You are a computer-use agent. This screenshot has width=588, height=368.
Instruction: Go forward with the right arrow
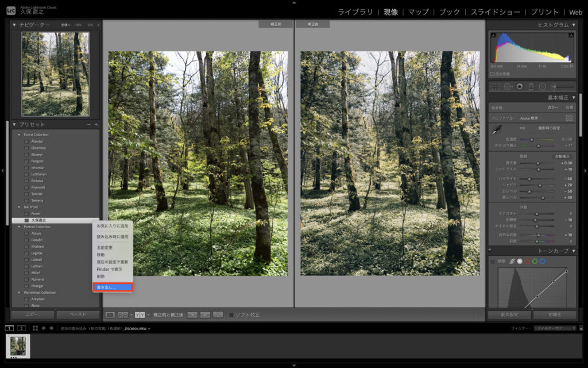tap(51, 328)
